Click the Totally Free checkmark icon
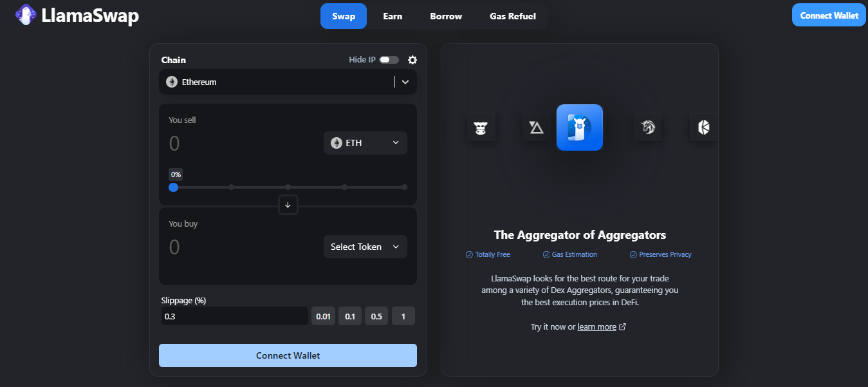This screenshot has height=387, width=868. point(469,255)
